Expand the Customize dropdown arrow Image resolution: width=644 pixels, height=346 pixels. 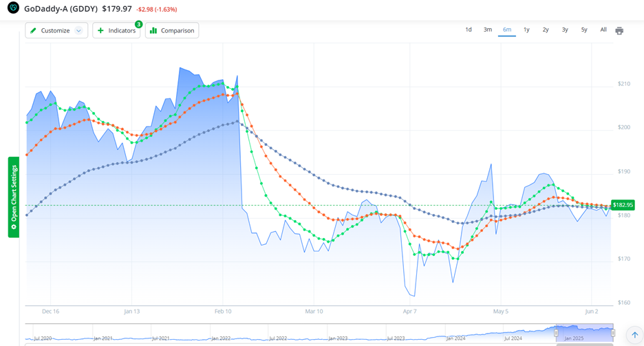point(79,30)
